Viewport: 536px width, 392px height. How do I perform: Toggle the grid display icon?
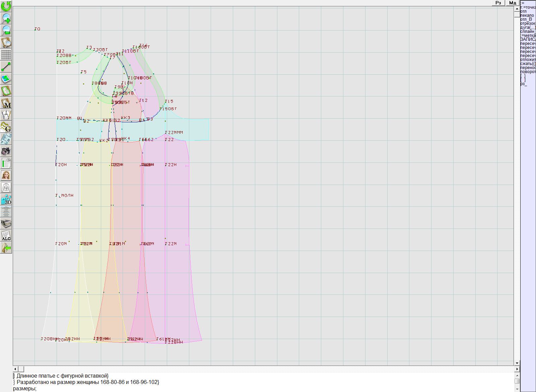pyautogui.click(x=6, y=55)
